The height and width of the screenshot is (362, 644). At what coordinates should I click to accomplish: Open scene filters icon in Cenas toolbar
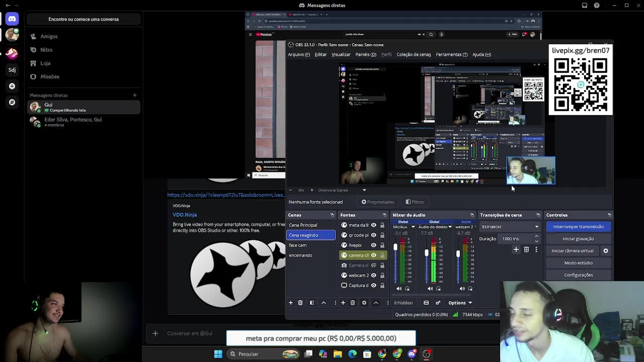(x=312, y=303)
